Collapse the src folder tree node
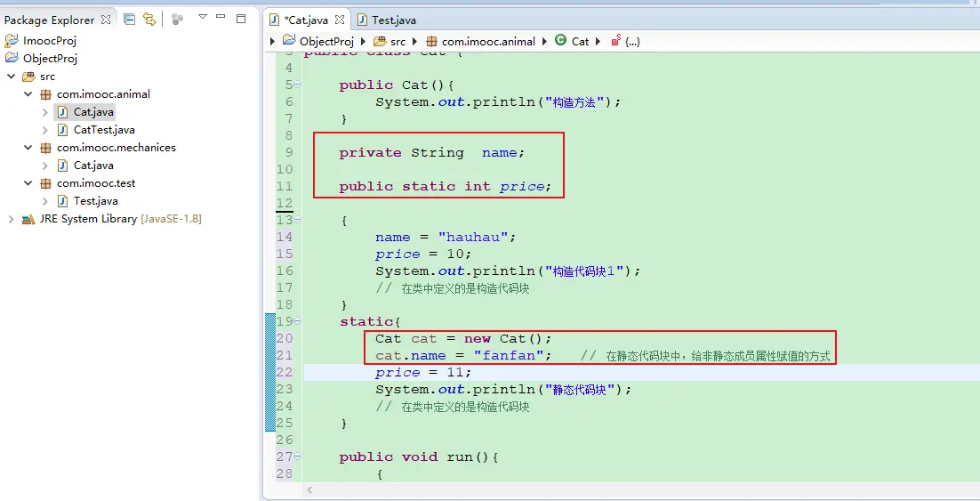The height and width of the screenshot is (501, 980). [x=12, y=77]
